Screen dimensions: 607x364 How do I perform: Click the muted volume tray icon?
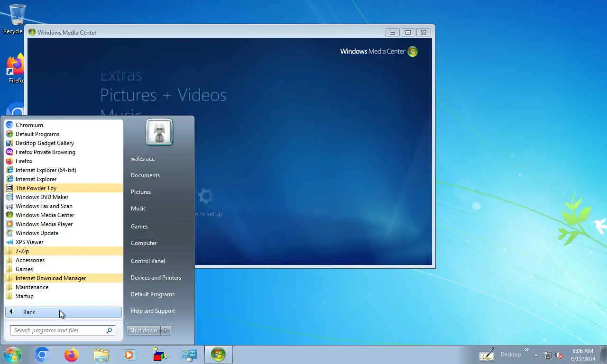tap(559, 355)
